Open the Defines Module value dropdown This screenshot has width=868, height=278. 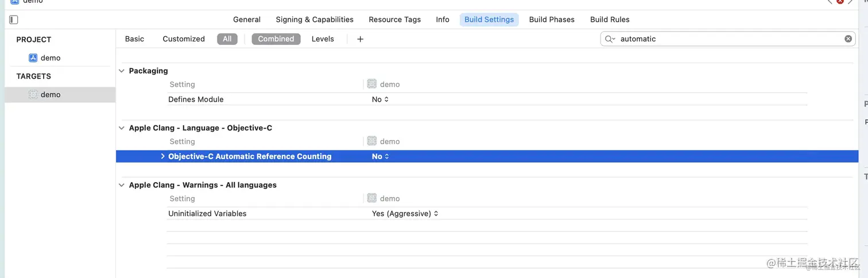(381, 99)
